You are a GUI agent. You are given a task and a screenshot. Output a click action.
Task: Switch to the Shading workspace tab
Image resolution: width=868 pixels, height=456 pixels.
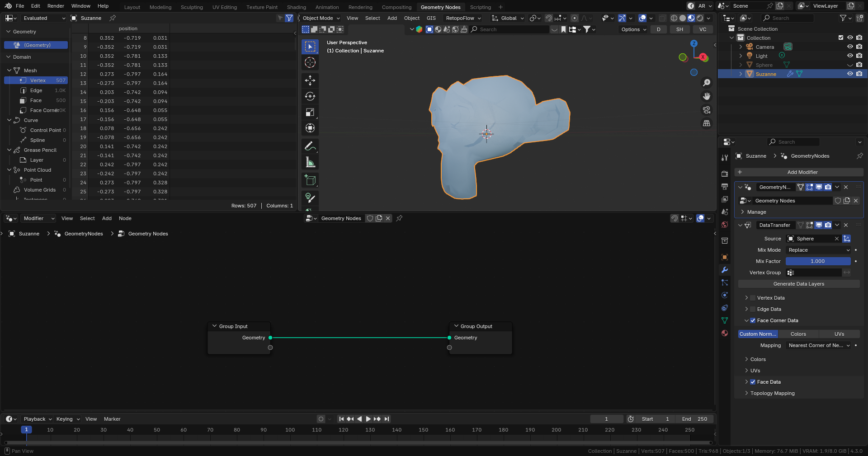coord(297,7)
